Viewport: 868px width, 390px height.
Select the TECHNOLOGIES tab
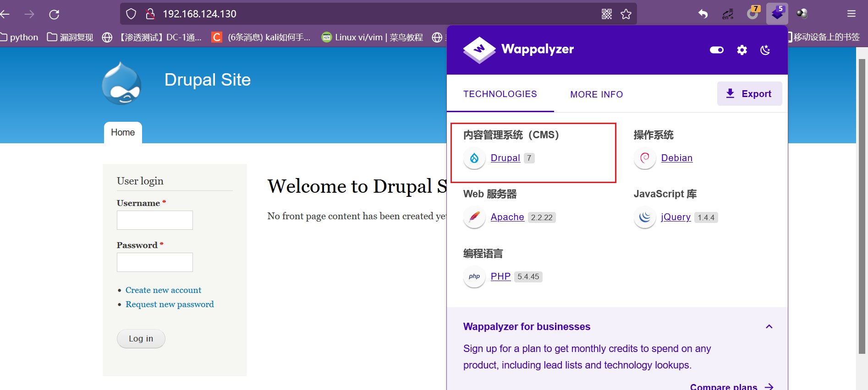click(500, 94)
